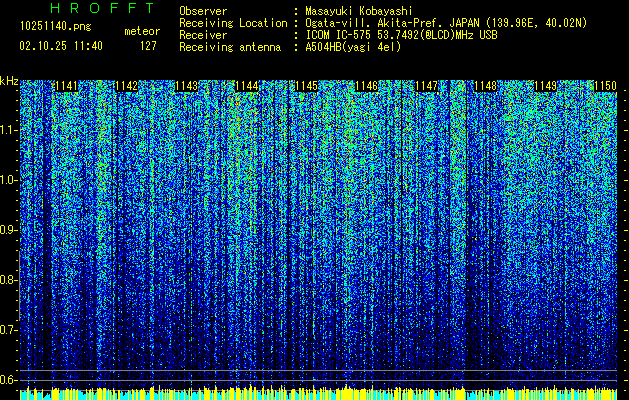629x400 pixels.
Task: Click the 1144 time marker
Action: pyautogui.click(x=246, y=86)
